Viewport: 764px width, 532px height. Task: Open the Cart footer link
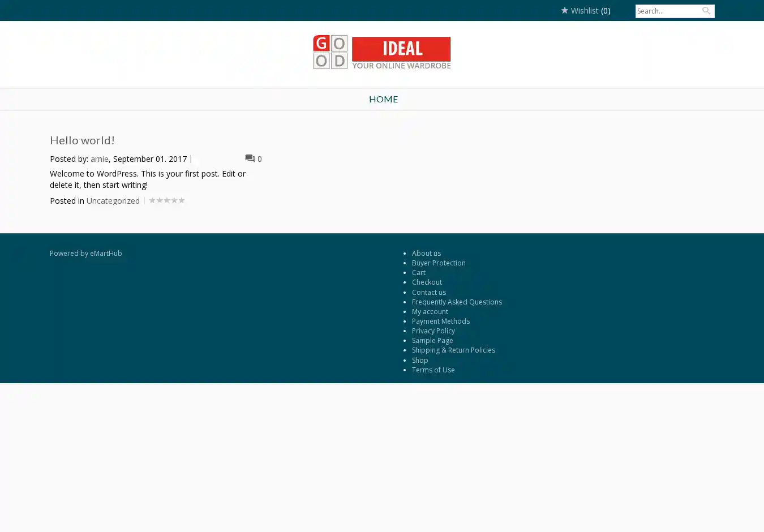[418, 273]
